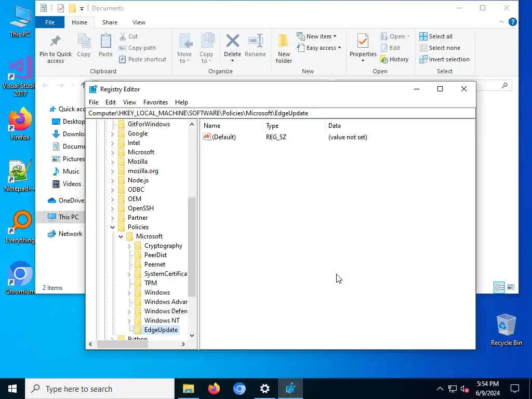Click tree horizontal scrollbar right arrow
This screenshot has width=532, height=399.
point(183,344)
